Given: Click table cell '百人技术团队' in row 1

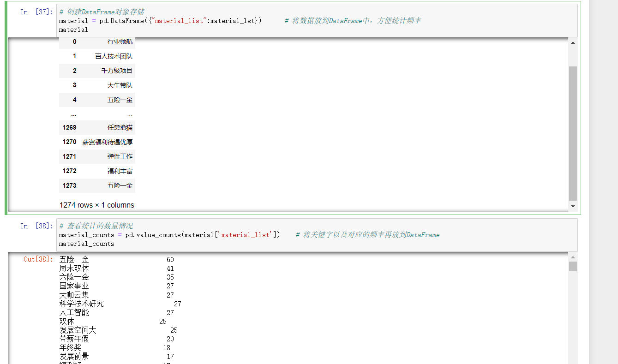Looking at the screenshot, I should 114,56.
